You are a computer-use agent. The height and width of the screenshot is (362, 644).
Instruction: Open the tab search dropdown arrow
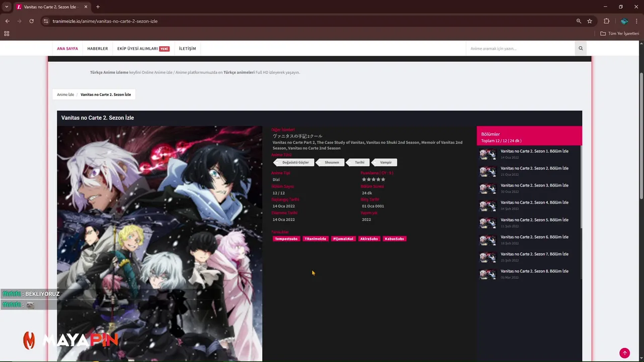(x=7, y=7)
